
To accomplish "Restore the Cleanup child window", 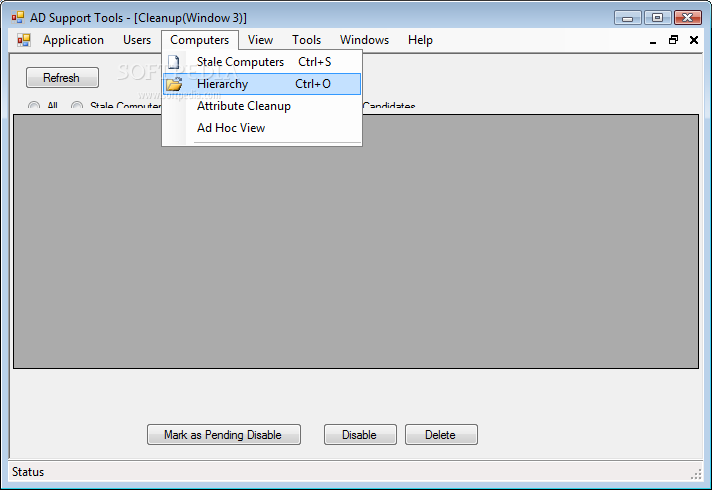I will point(673,40).
